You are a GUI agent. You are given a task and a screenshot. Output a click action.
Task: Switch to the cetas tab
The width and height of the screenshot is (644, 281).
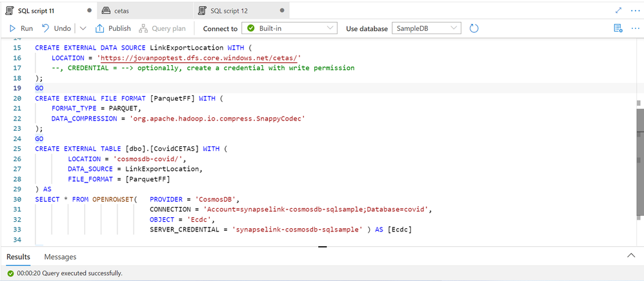[x=145, y=11]
